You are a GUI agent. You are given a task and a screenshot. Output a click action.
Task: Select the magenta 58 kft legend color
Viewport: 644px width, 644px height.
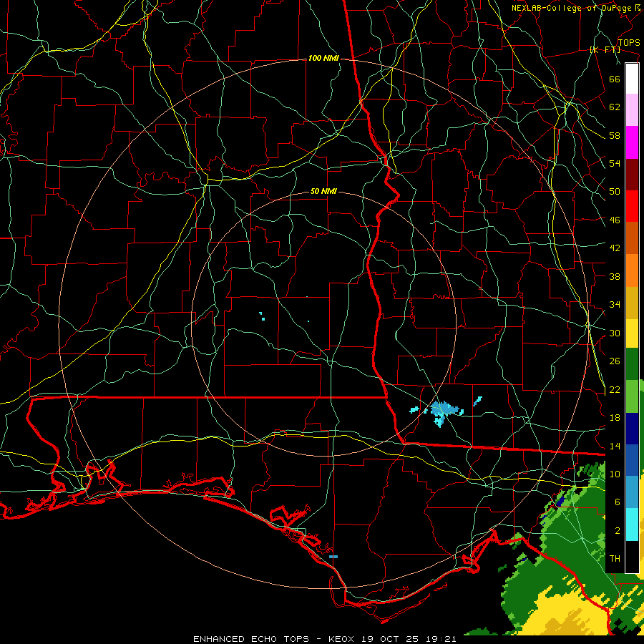click(x=632, y=142)
